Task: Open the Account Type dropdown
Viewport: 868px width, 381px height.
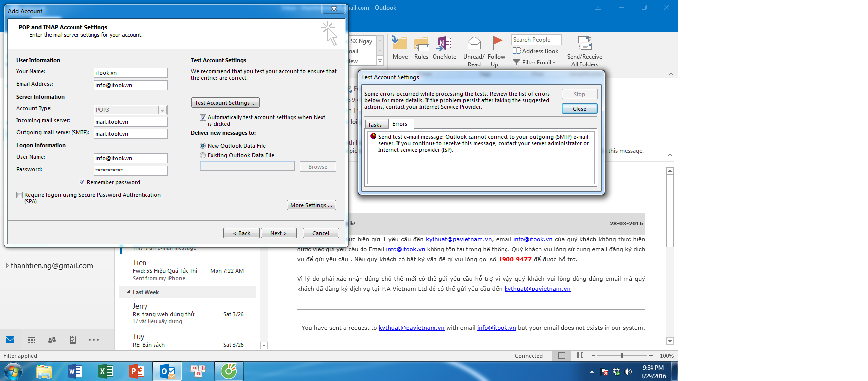Action: point(162,110)
